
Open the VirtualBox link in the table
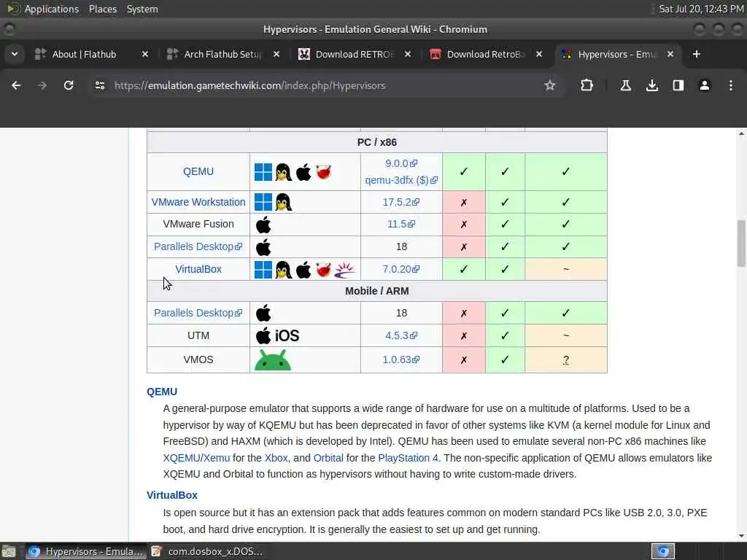tap(198, 269)
